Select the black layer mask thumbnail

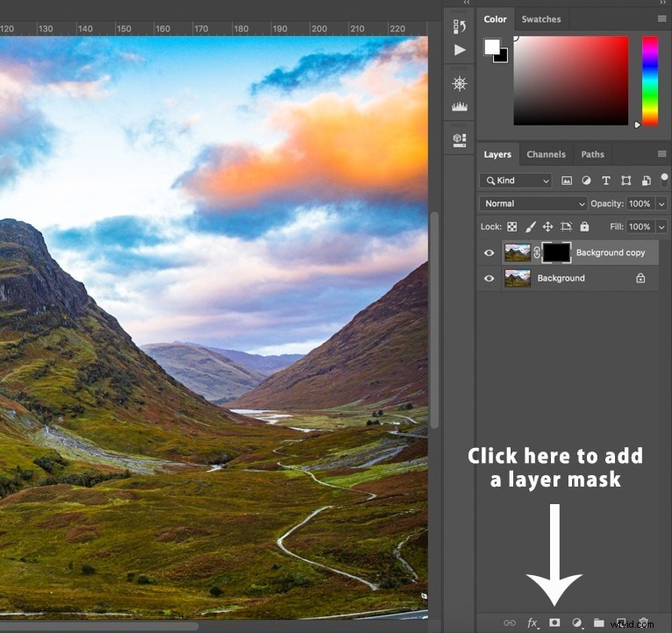pos(556,252)
